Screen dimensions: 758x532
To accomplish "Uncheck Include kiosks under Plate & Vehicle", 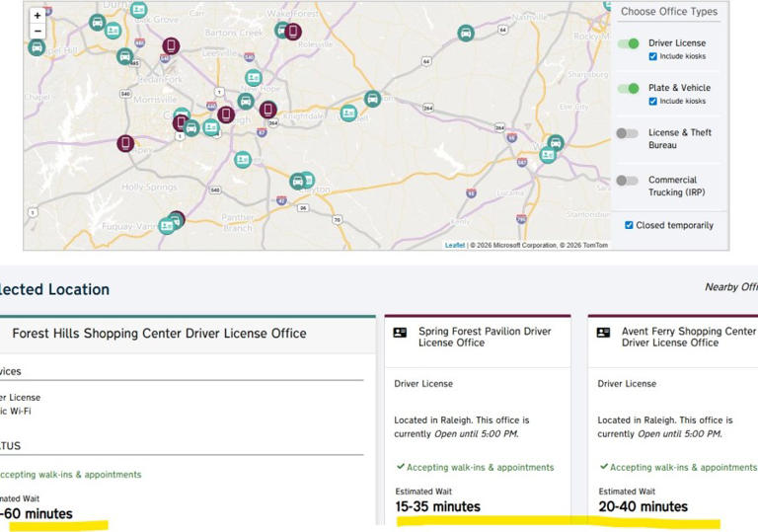I will [653, 102].
